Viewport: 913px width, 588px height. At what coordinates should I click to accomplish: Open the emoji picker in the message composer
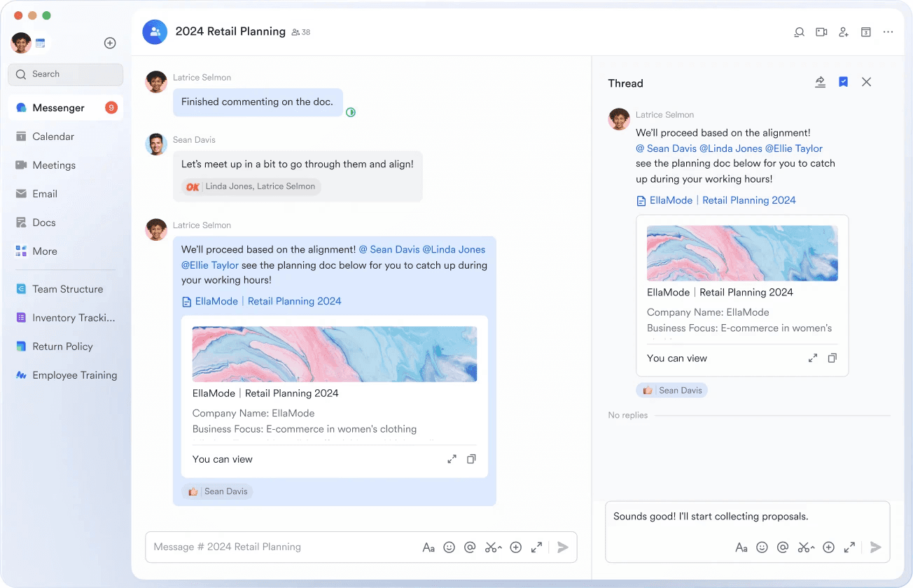tap(449, 547)
